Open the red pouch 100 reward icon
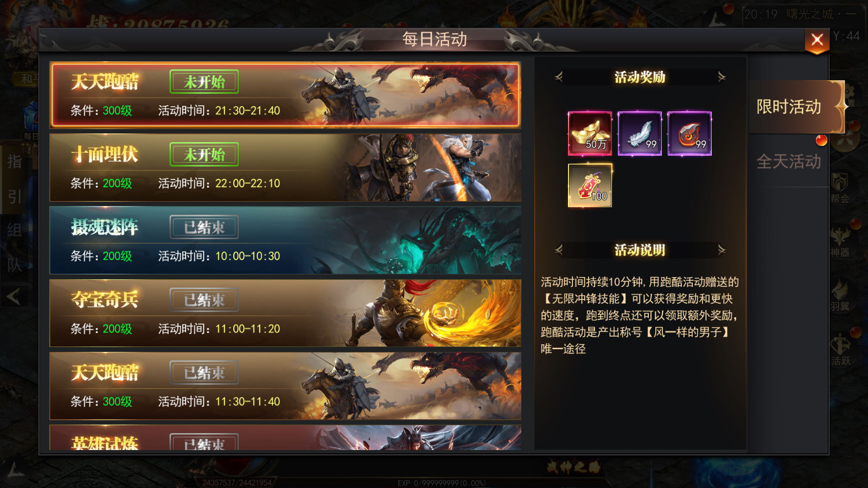The height and width of the screenshot is (488, 868). click(590, 185)
